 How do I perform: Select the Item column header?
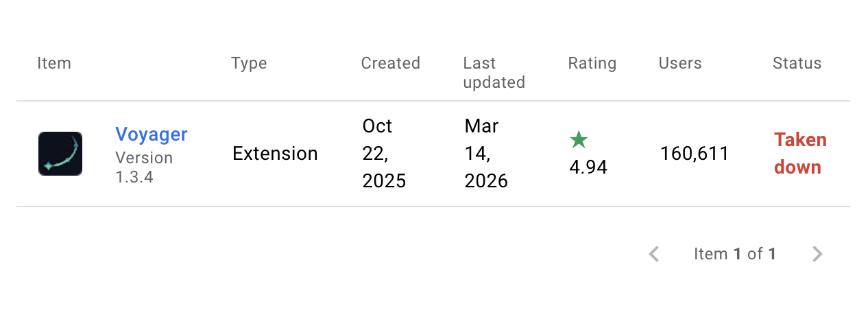point(54,63)
